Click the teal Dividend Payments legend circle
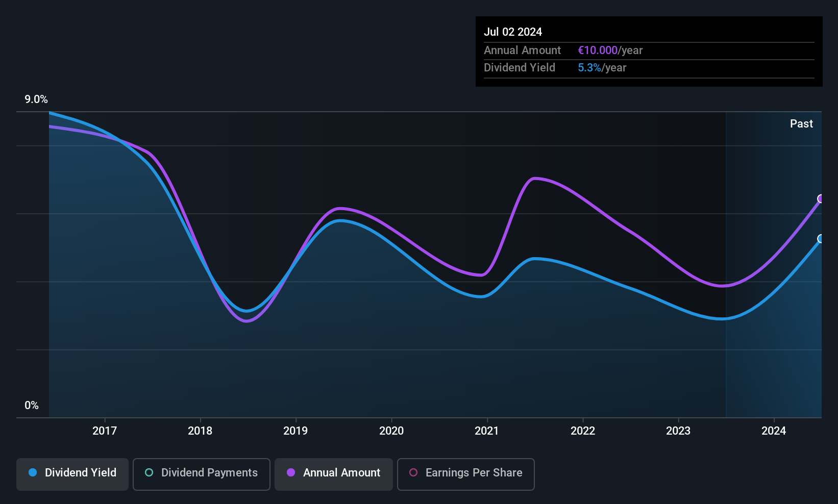The width and height of the screenshot is (838, 504). 149,472
